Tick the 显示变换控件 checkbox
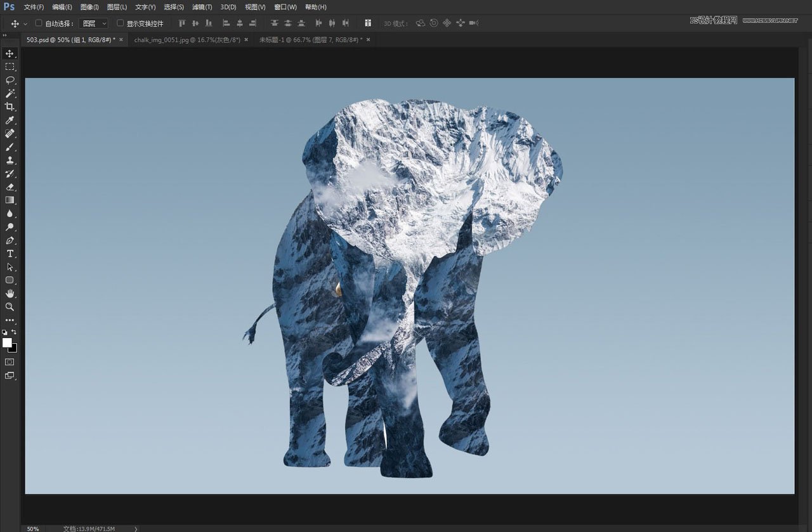The height and width of the screenshot is (532, 812). pyautogui.click(x=121, y=23)
